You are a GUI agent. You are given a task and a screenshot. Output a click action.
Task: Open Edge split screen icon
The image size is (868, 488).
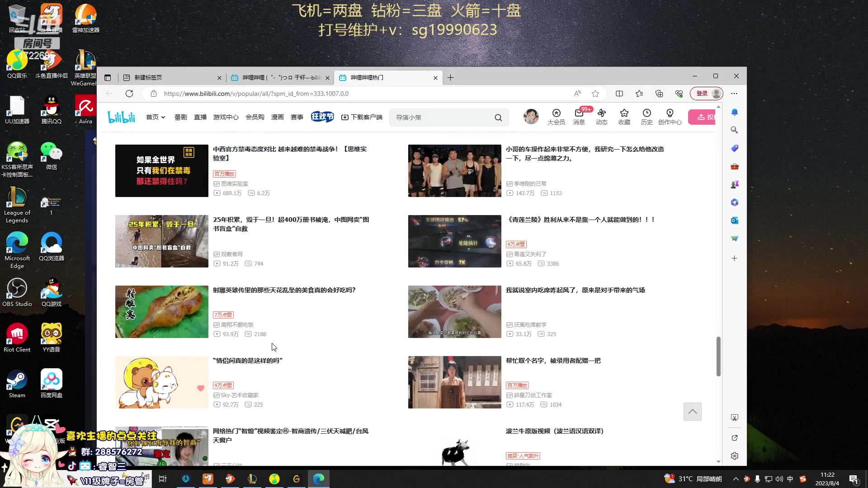tap(619, 94)
